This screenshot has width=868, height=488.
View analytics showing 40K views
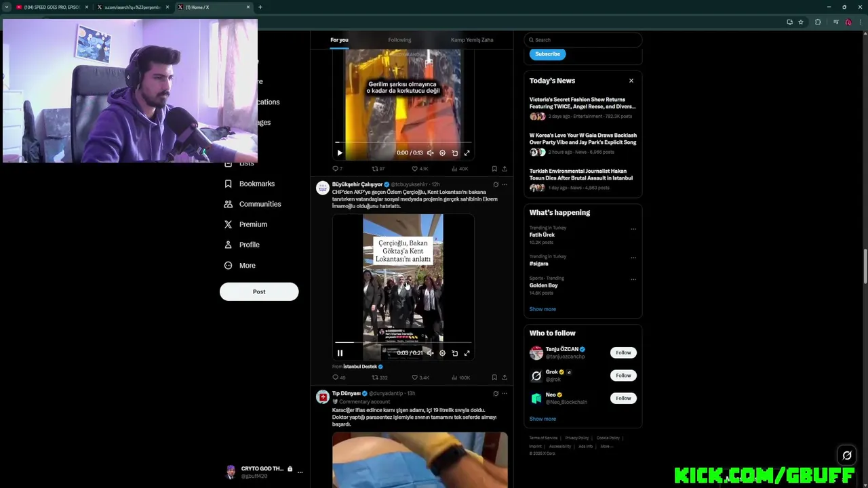pyautogui.click(x=459, y=168)
